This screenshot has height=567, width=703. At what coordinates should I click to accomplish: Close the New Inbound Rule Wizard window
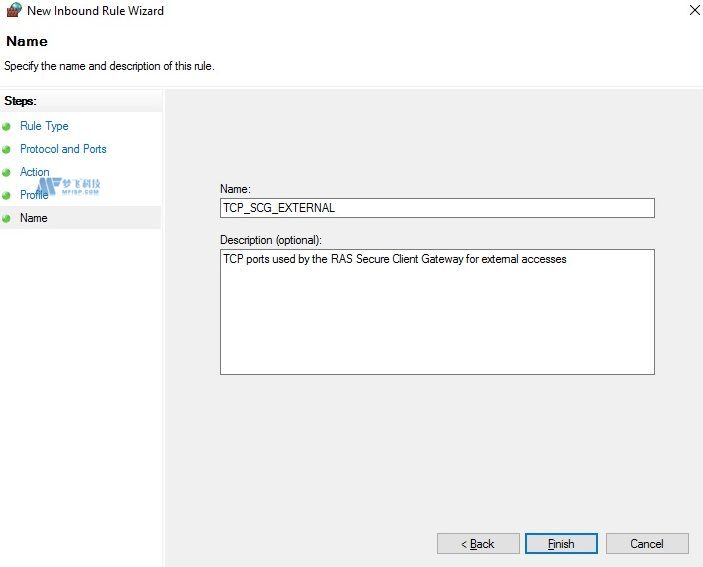[x=695, y=10]
